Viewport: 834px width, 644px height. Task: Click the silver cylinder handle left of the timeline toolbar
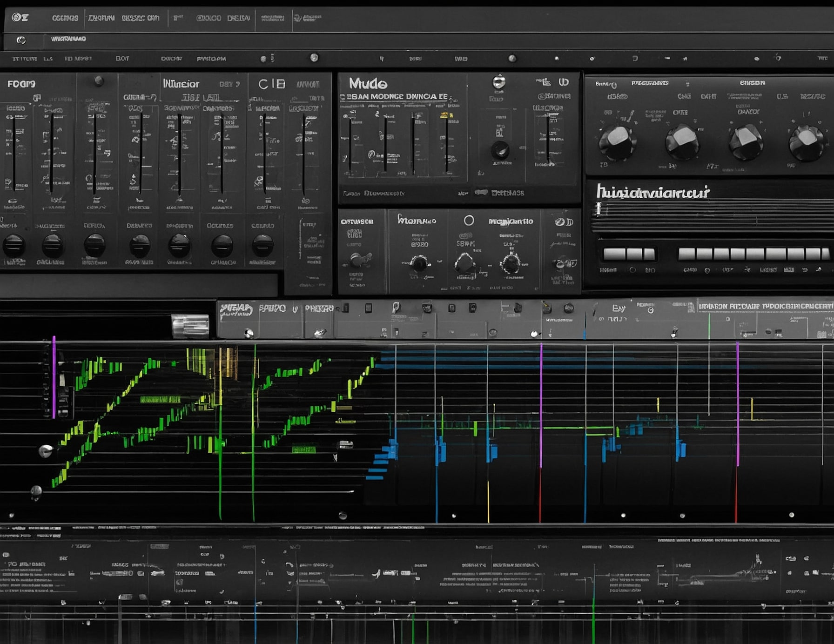[x=190, y=326]
